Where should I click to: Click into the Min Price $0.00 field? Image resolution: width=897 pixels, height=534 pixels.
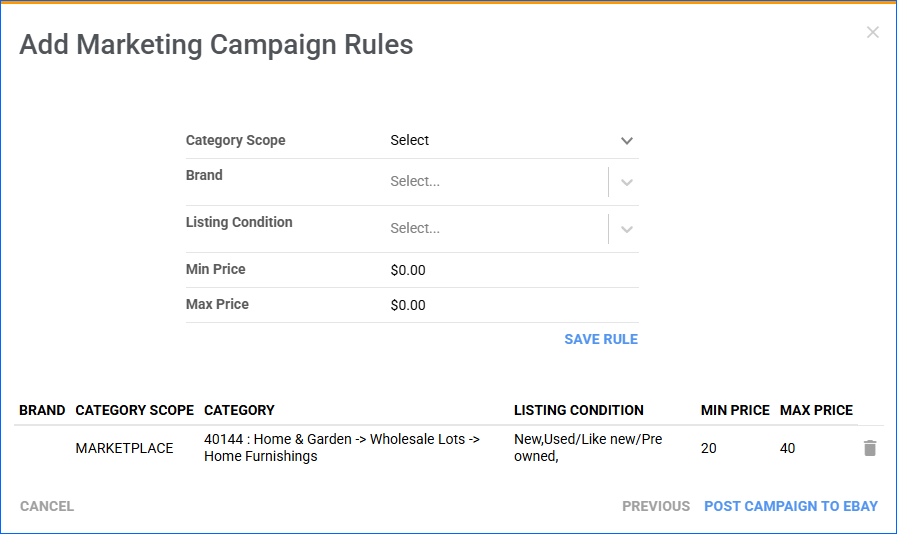510,270
